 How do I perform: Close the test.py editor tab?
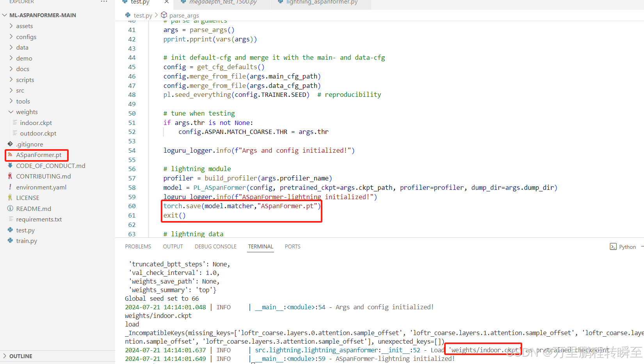coord(166,2)
